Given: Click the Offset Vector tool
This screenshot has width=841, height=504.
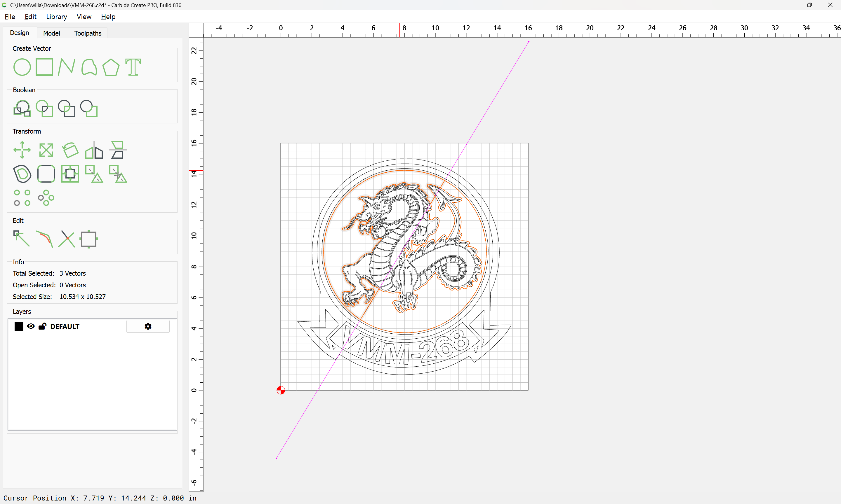Looking at the screenshot, I should click(x=22, y=174).
